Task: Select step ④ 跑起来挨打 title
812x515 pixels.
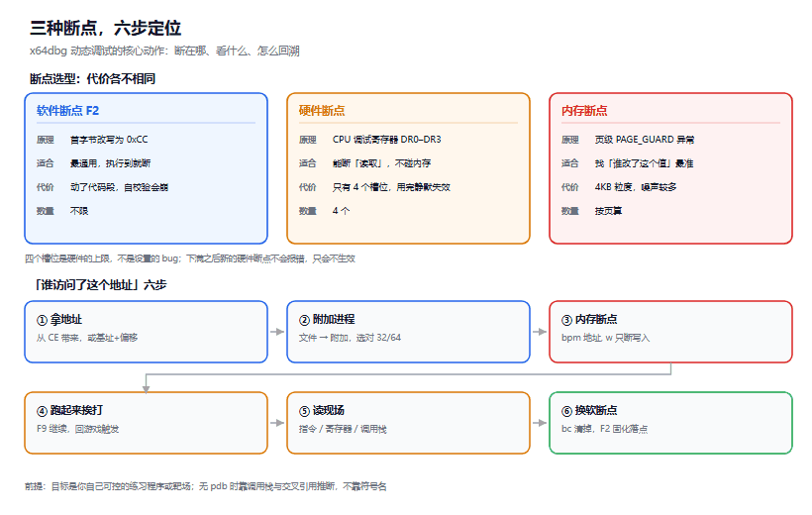Action: pyautogui.click(x=70, y=411)
